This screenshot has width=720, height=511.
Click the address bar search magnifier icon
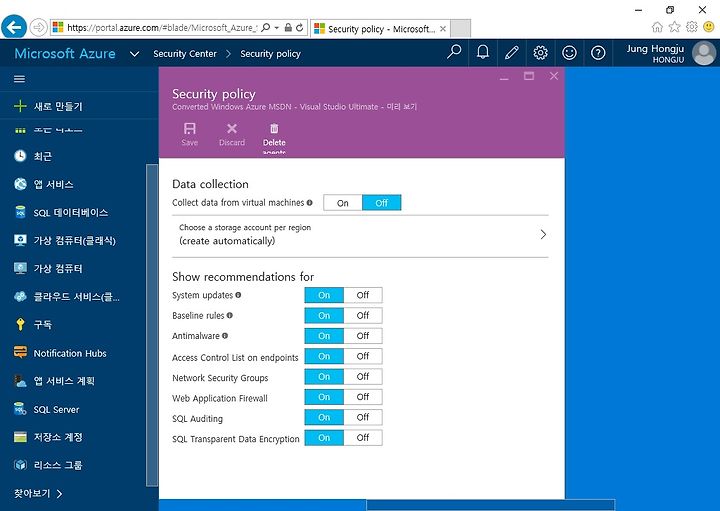pos(266,28)
